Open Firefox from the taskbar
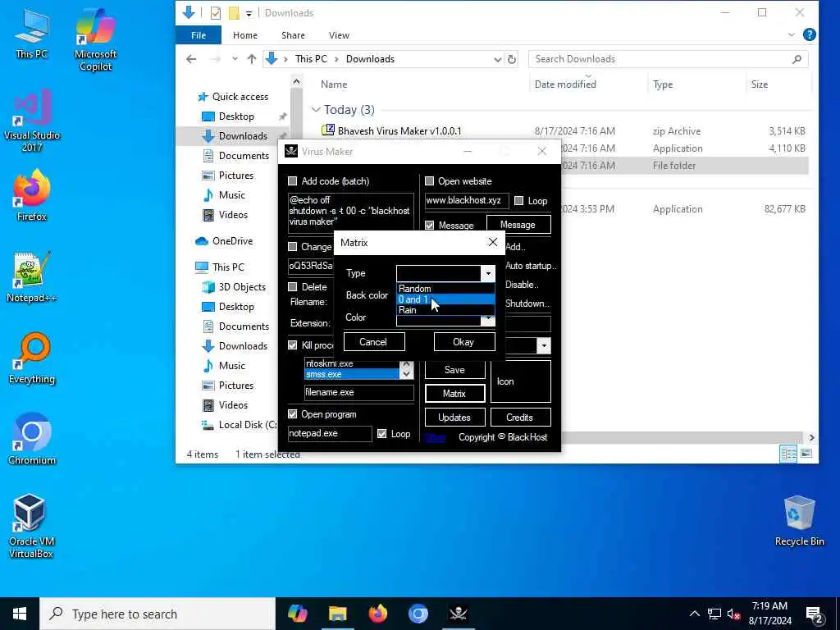Image resolution: width=840 pixels, height=630 pixels. pos(377,614)
